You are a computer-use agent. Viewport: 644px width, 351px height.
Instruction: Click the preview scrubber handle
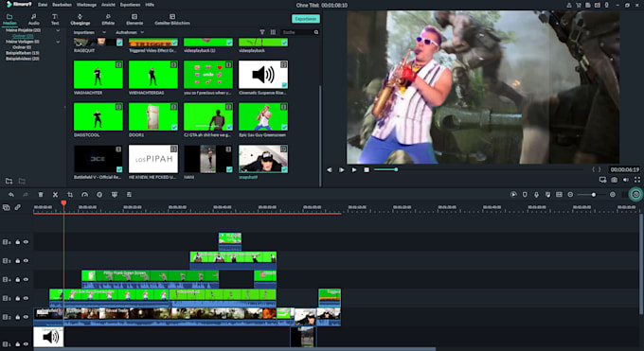396,169
